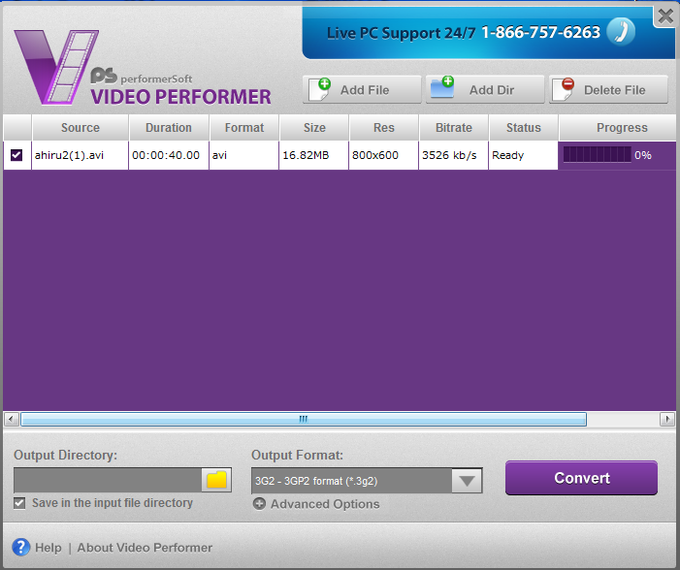This screenshot has width=680, height=570.
Task: Click duration cell 00:00:40.00
Action: coord(169,155)
